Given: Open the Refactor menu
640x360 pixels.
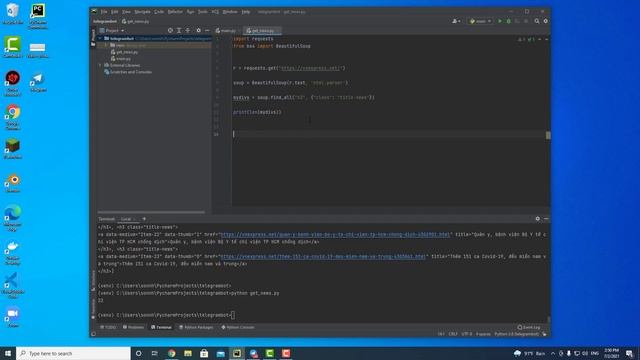Looking at the screenshot, I should [175, 12].
